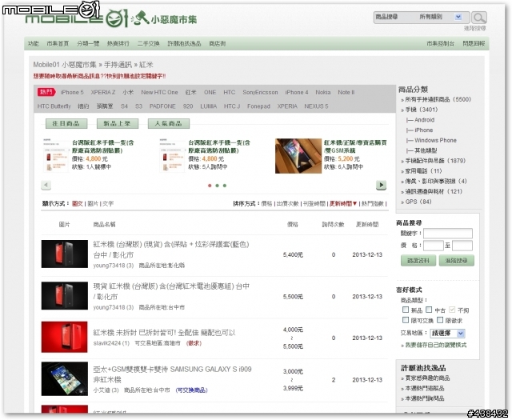
Task: Click NEXUS 5 hot keyword link
Action: 317,106
